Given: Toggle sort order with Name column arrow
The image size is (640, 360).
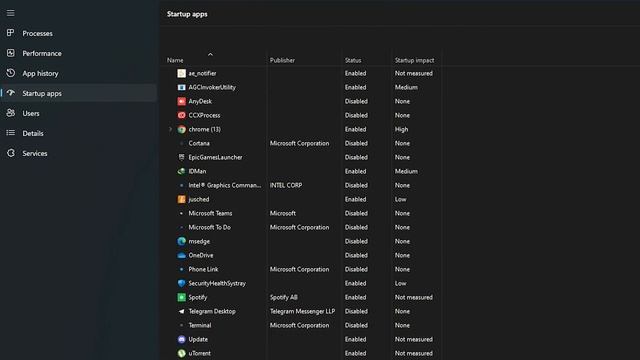Looking at the screenshot, I should 210,54.
